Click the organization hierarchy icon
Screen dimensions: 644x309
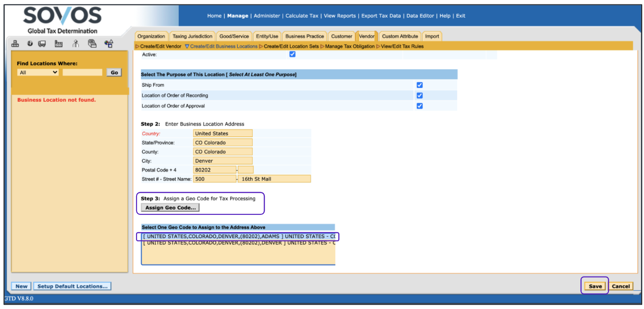[16, 44]
